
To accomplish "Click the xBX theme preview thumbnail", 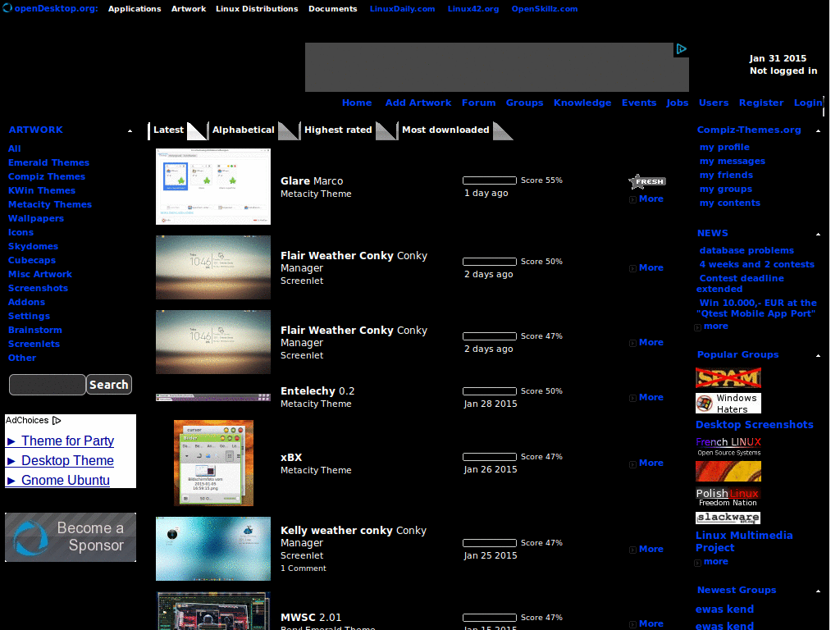I will pos(212,463).
